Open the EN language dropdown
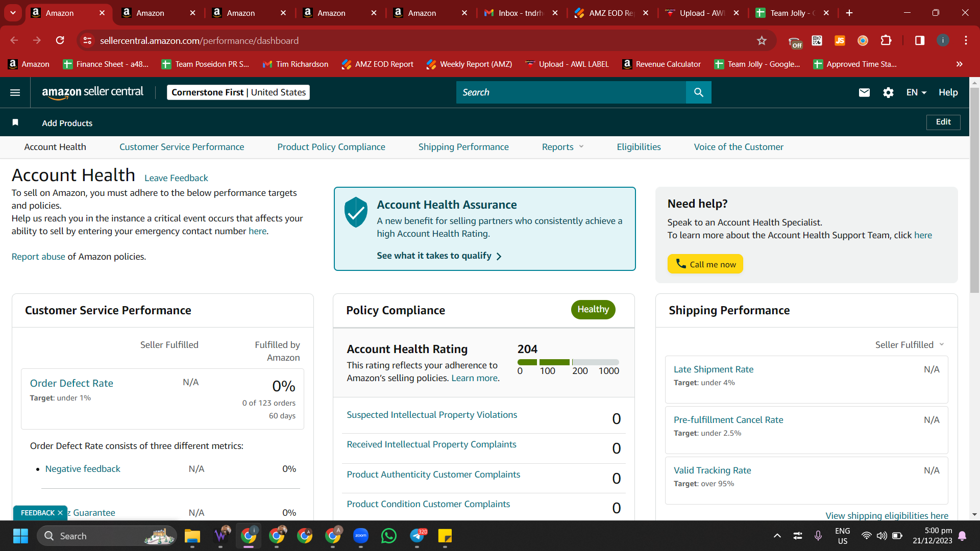Viewport: 980px width, 551px height. (x=916, y=92)
